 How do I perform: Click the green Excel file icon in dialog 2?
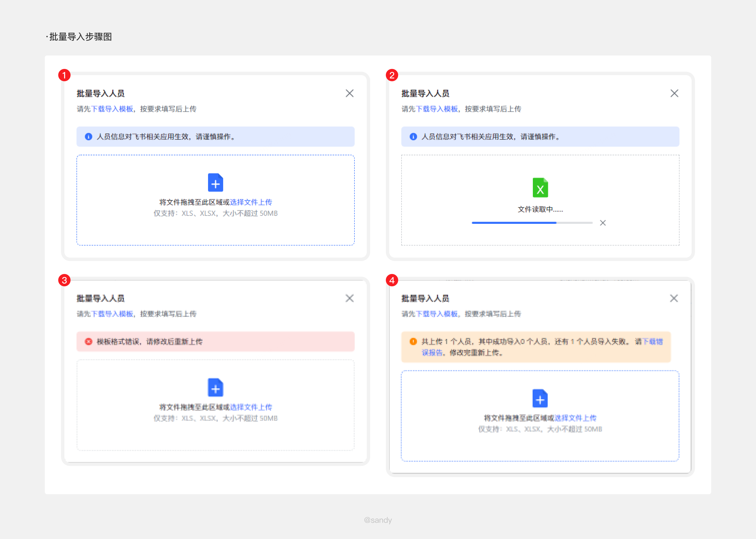pyautogui.click(x=540, y=187)
